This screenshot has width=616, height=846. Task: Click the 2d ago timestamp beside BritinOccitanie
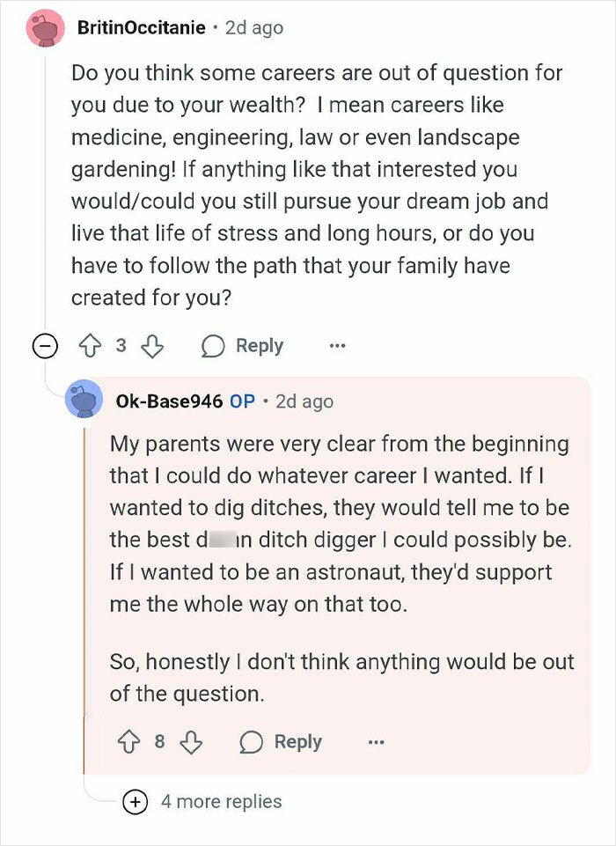point(254,28)
